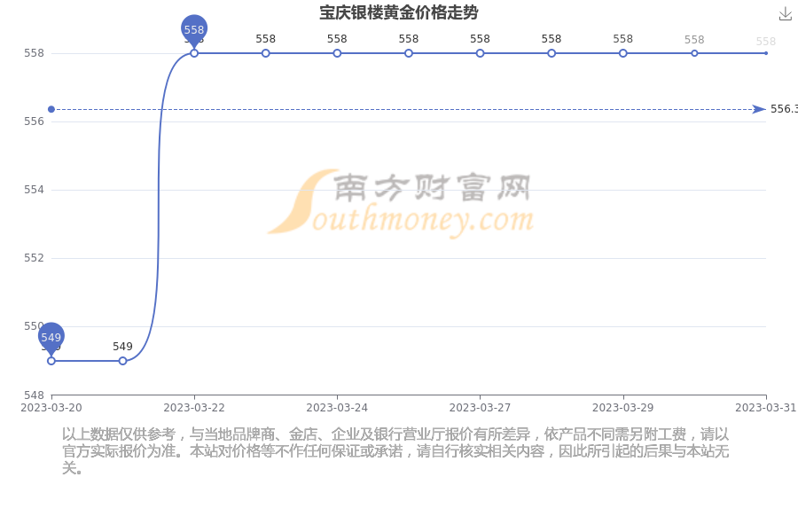
Task: Click the data point on 2023-03-22
Action: (x=194, y=53)
